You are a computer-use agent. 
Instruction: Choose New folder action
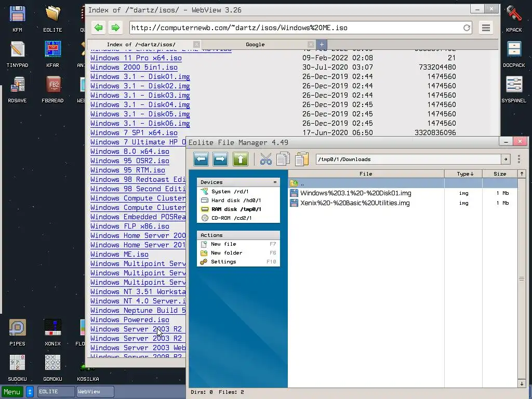(238, 253)
